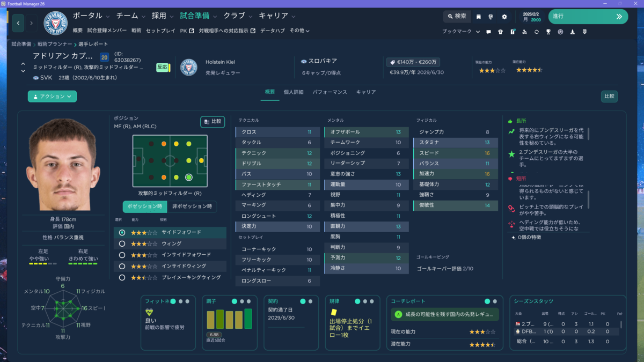Click the Slovakia flag icon next to スロバキア

[304, 61]
